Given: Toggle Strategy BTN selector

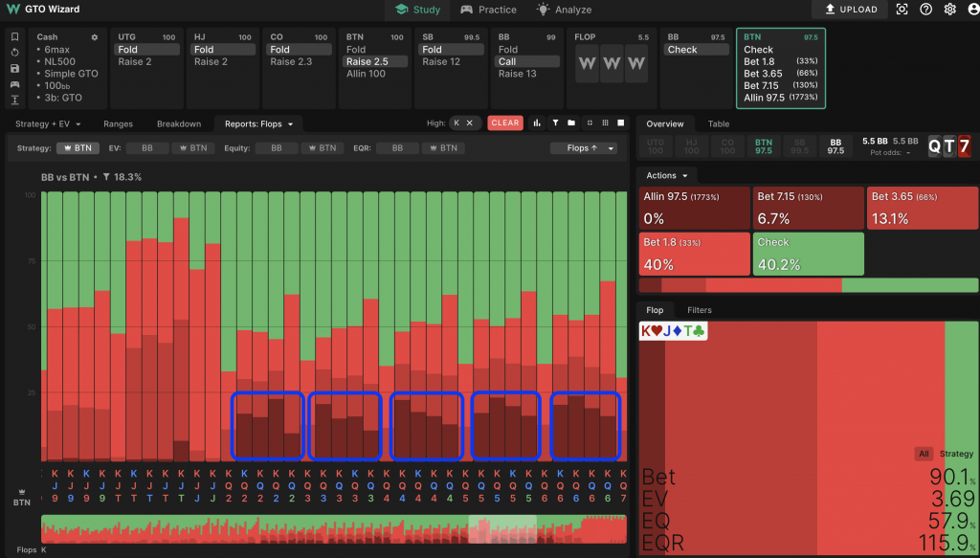Looking at the screenshot, I should 78,148.
